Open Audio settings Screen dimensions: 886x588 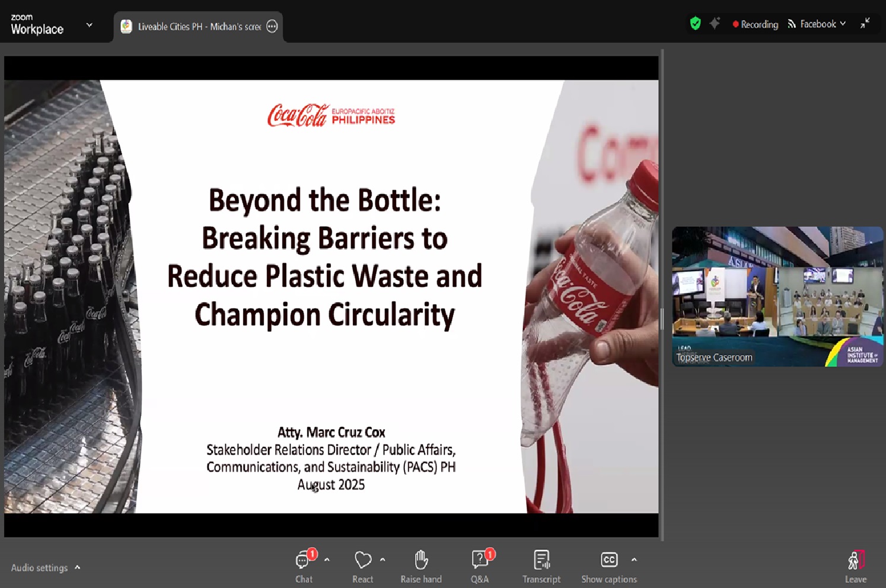39,568
